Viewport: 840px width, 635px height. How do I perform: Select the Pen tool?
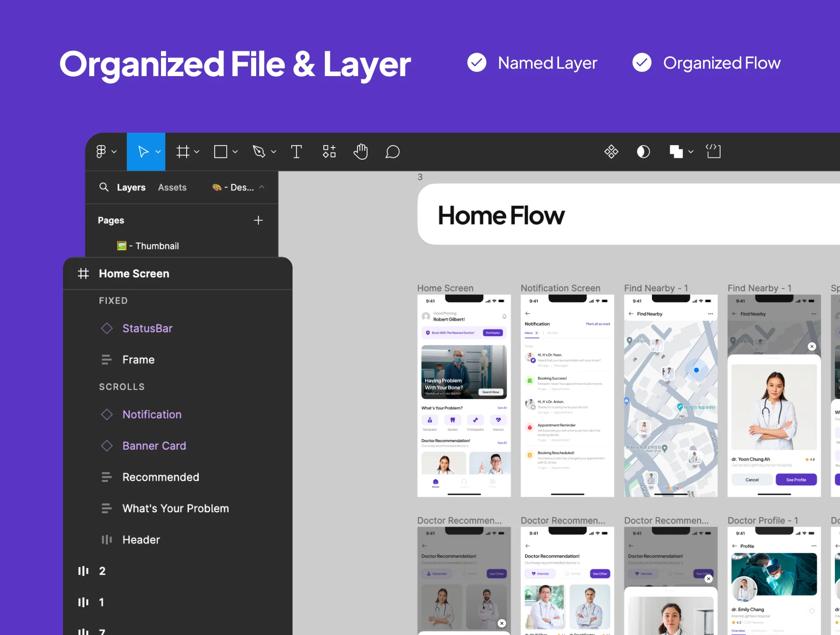tap(259, 152)
